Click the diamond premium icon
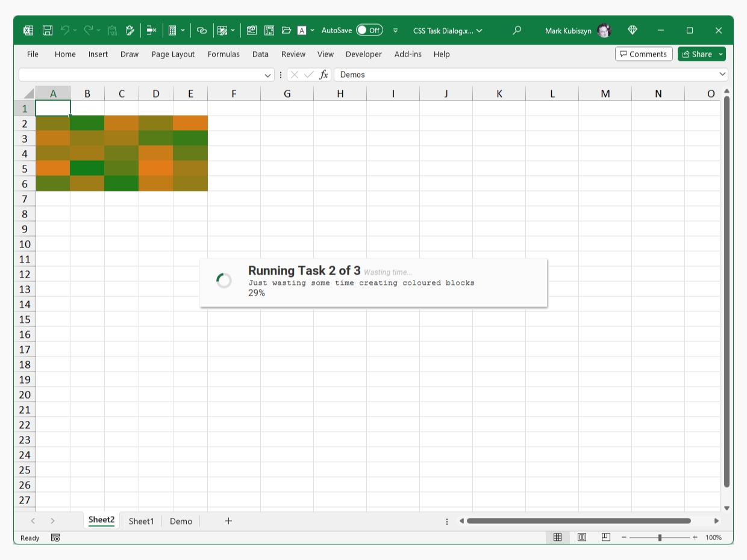 [632, 30]
